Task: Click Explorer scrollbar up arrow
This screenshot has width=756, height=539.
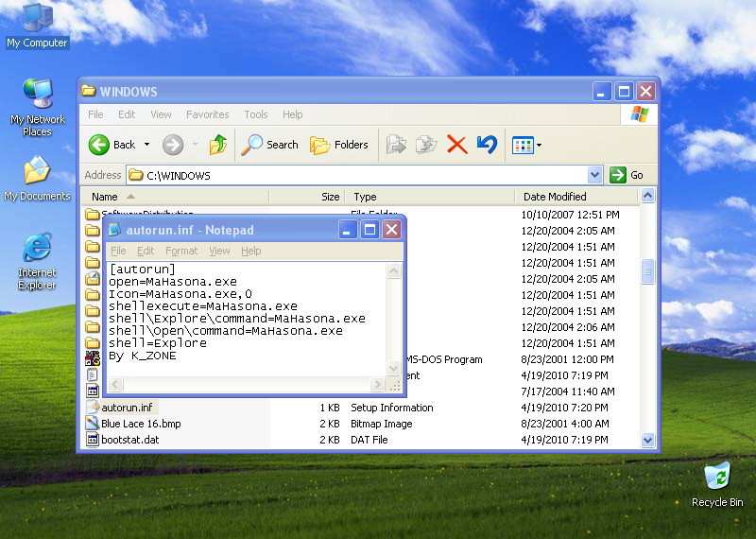Action: [647, 196]
